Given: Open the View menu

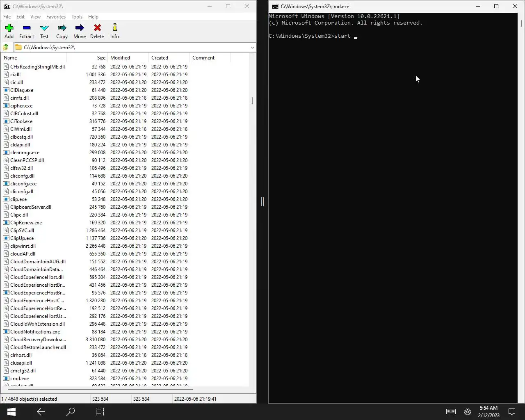Looking at the screenshot, I should coord(35,17).
